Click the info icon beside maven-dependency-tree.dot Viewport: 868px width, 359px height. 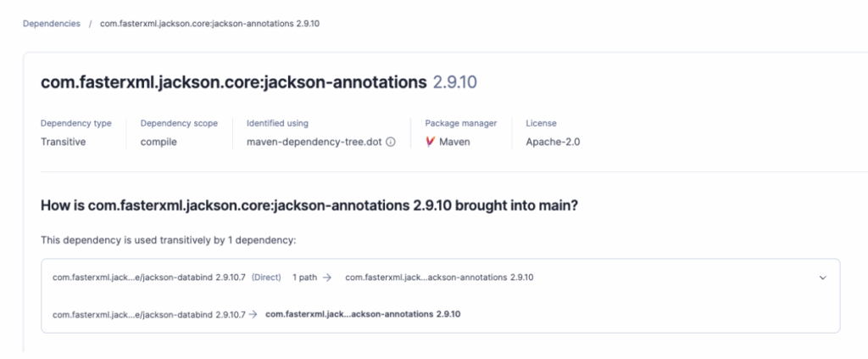point(391,142)
